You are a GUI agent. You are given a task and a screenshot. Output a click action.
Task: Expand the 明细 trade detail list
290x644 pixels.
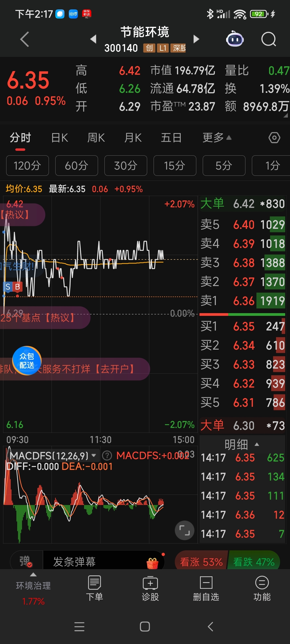[x=242, y=445]
